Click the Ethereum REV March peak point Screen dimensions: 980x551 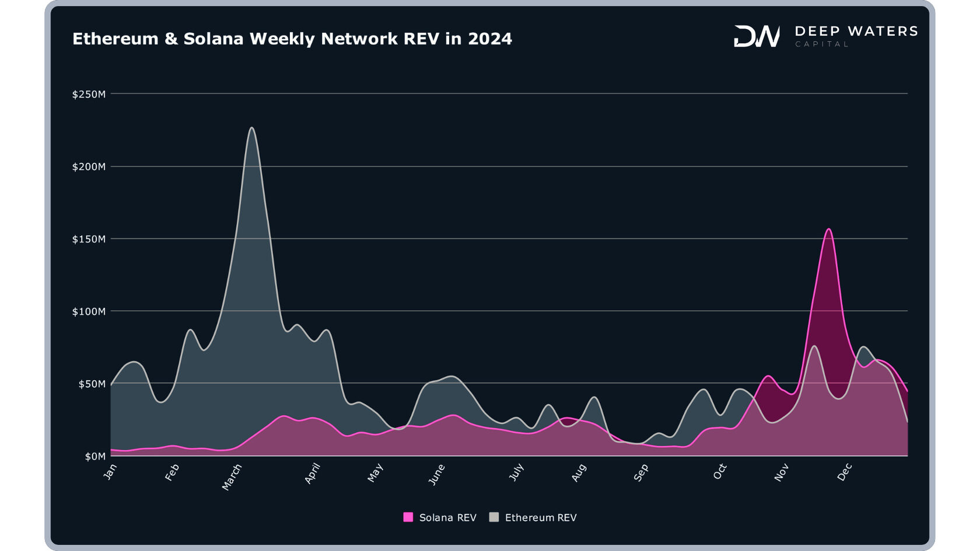coord(251,128)
